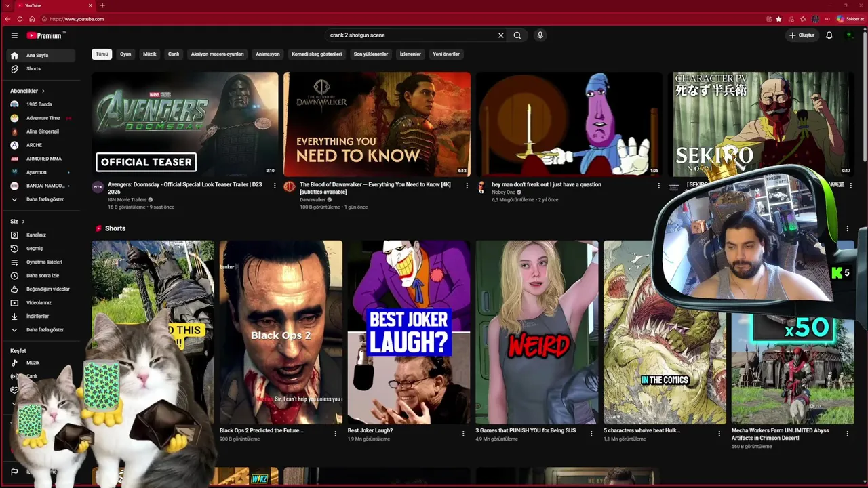Select the Canlı filter chip
868x488 pixels.
point(174,54)
